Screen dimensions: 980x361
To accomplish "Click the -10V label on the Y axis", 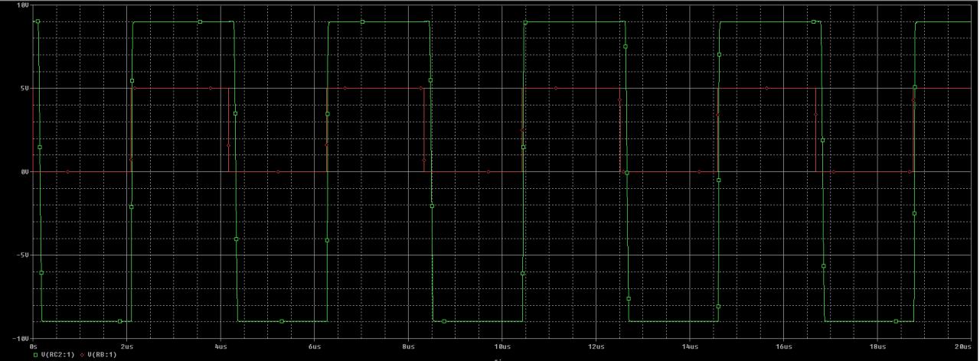I will [20, 338].
